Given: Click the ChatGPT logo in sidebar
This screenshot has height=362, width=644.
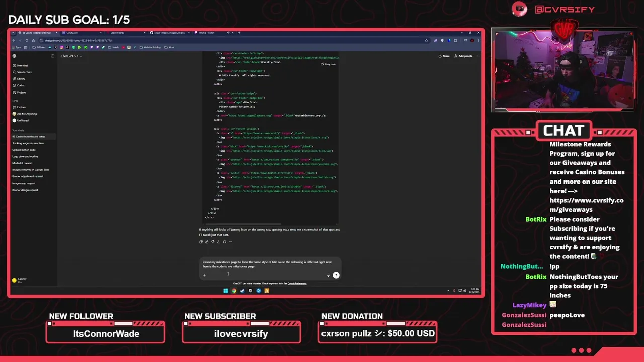Looking at the screenshot, I should click(14, 56).
